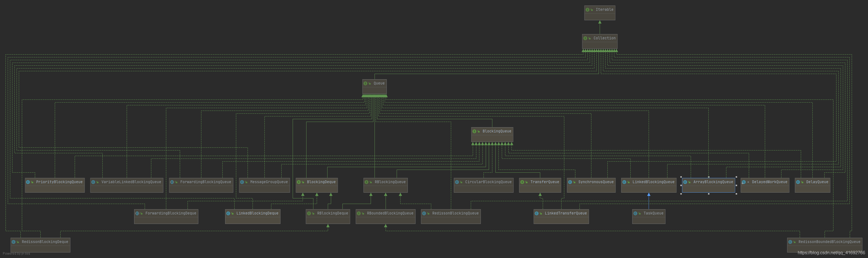Select the TransferQueue node label

(545, 182)
